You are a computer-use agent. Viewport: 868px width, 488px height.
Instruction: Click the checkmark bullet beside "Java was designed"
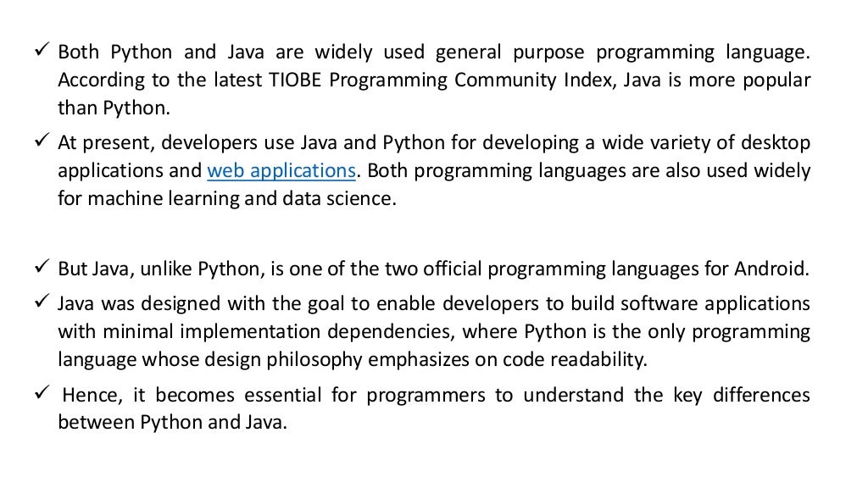point(42,302)
